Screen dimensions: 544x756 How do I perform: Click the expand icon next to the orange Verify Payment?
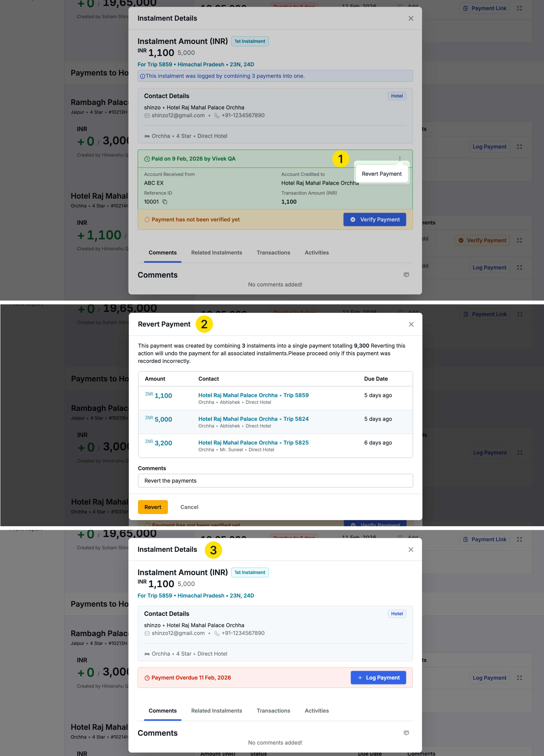(519, 240)
